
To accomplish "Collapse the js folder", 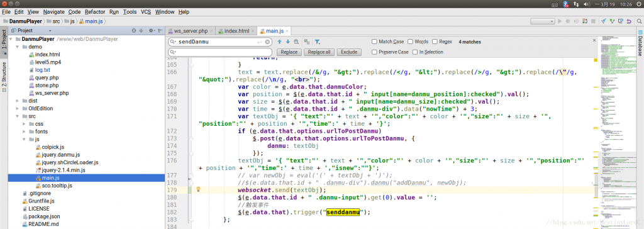I will pos(24,140).
